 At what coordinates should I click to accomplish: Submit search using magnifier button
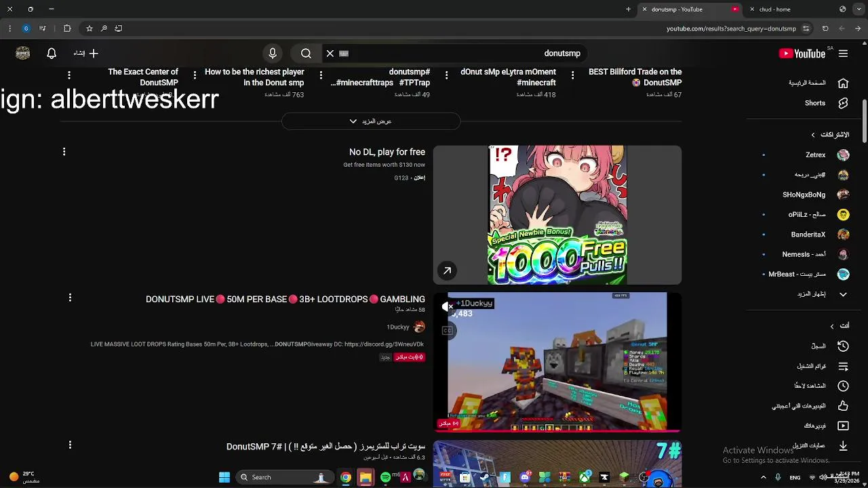(306, 54)
